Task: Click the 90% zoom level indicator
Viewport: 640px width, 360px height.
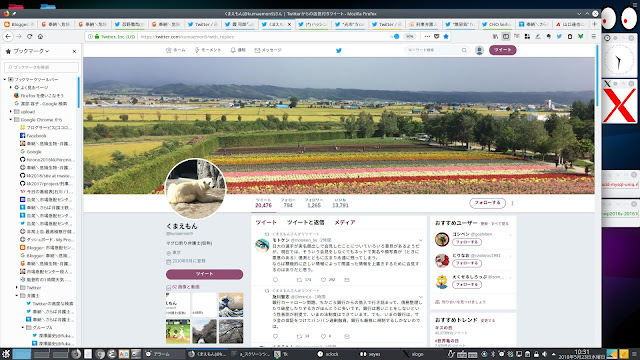Action: (x=409, y=36)
